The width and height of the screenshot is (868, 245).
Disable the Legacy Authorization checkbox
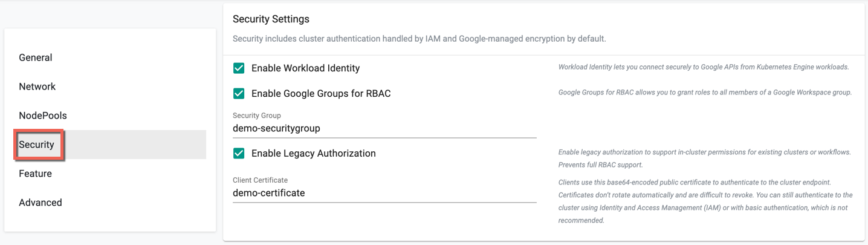[239, 154]
